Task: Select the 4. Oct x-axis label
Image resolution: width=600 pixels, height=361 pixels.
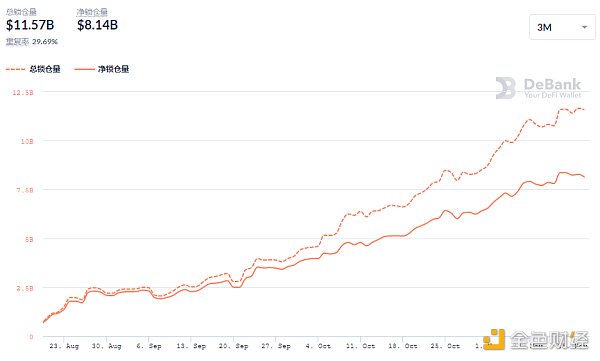Action: click(x=318, y=346)
